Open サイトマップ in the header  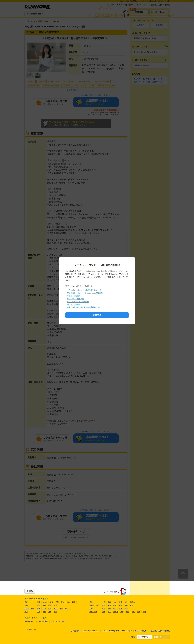[x=142, y=5]
